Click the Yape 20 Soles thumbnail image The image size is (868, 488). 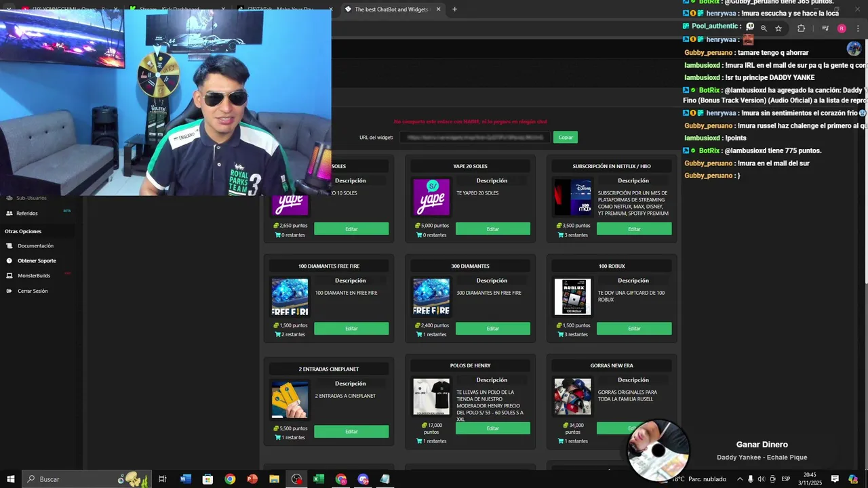[431, 197]
